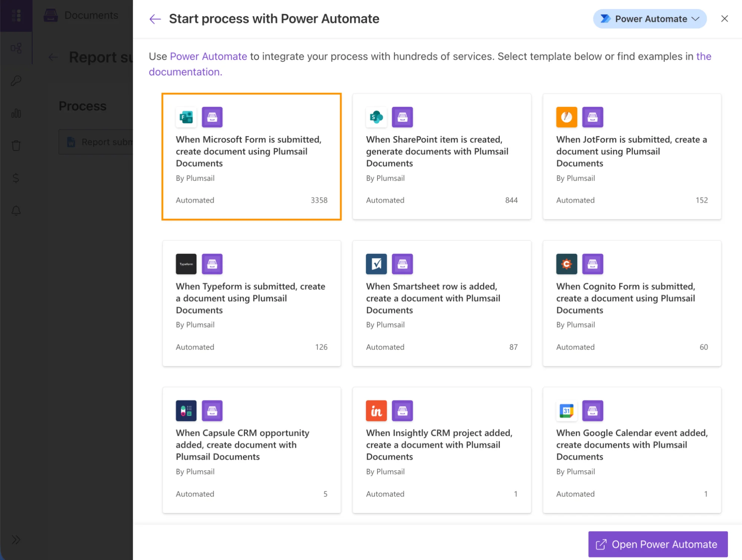Screen dimensions: 742x560
Task: Go back with the purple arrow beside the title
Action: tap(155, 19)
